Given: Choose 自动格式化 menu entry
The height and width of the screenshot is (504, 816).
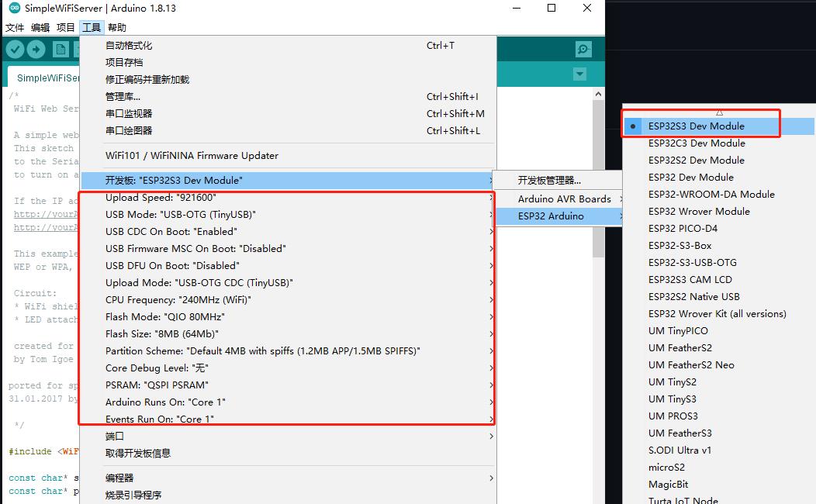Looking at the screenshot, I should 288,46.
